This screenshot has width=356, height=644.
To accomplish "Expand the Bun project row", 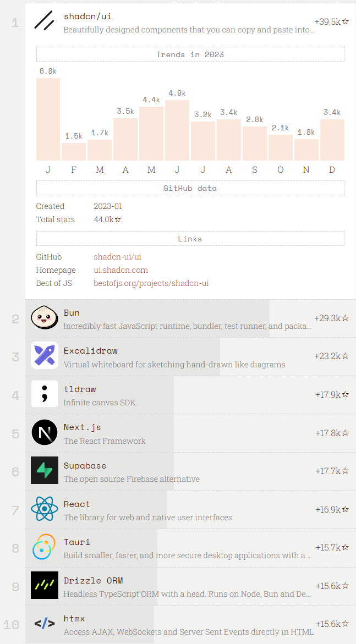I will (x=187, y=319).
